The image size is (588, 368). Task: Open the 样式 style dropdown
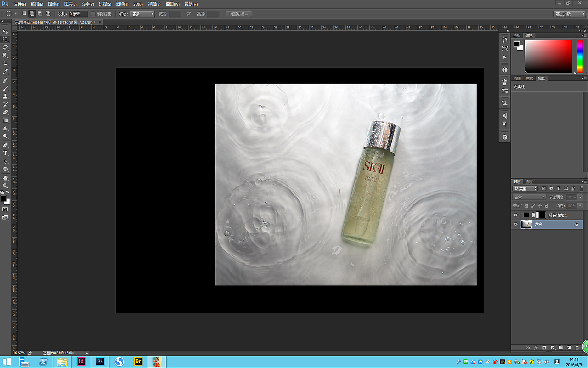click(143, 14)
